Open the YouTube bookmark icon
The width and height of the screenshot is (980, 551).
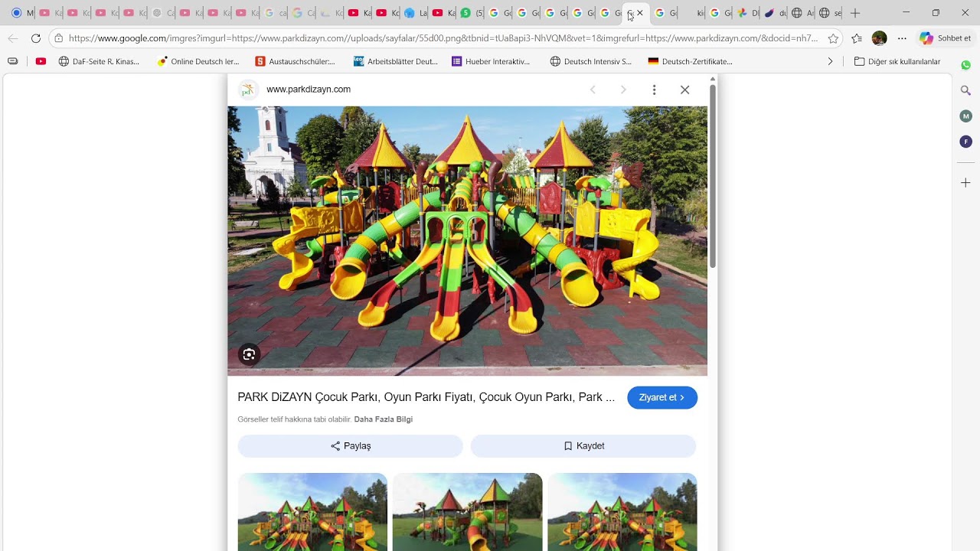point(41,61)
